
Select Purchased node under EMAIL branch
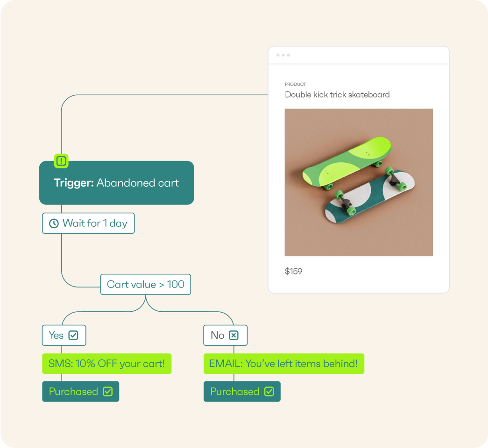(242, 392)
